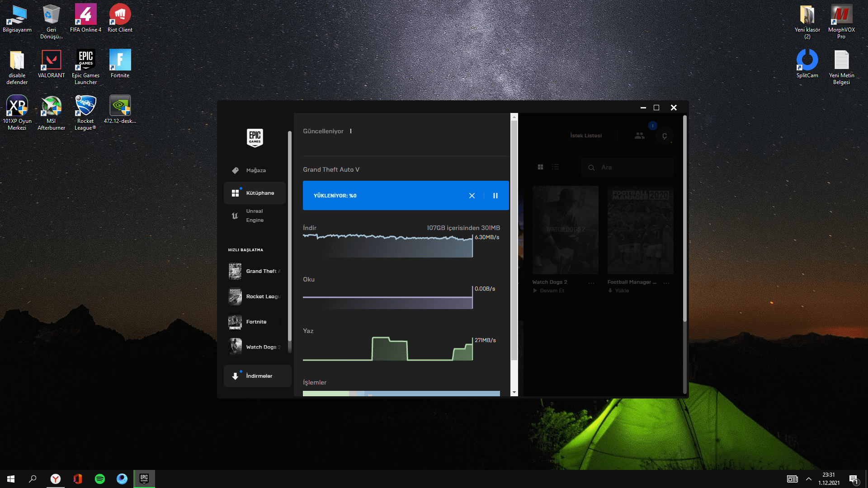The width and height of the screenshot is (868, 488).
Task: Open the İndirmeler downloads panel
Action: [257, 376]
